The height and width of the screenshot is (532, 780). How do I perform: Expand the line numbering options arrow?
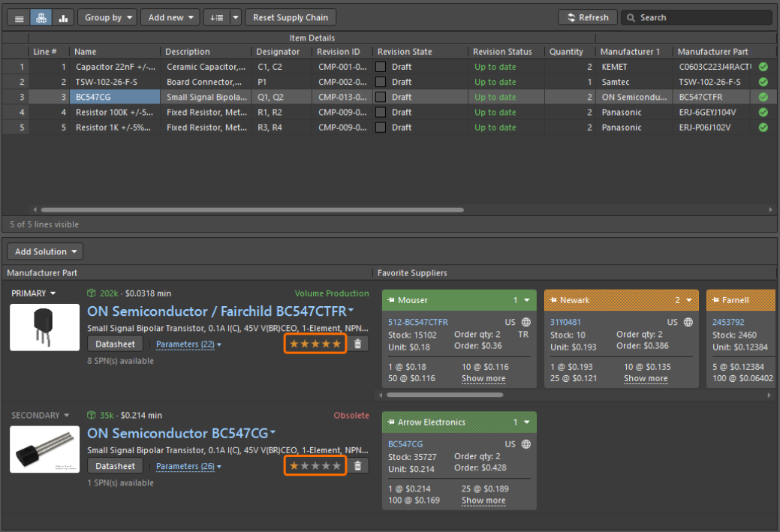point(236,18)
